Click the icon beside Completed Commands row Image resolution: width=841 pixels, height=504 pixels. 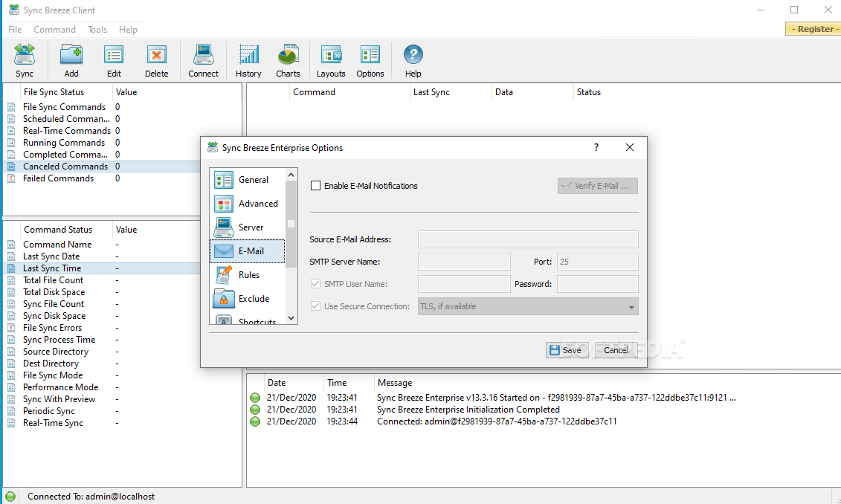(11, 155)
